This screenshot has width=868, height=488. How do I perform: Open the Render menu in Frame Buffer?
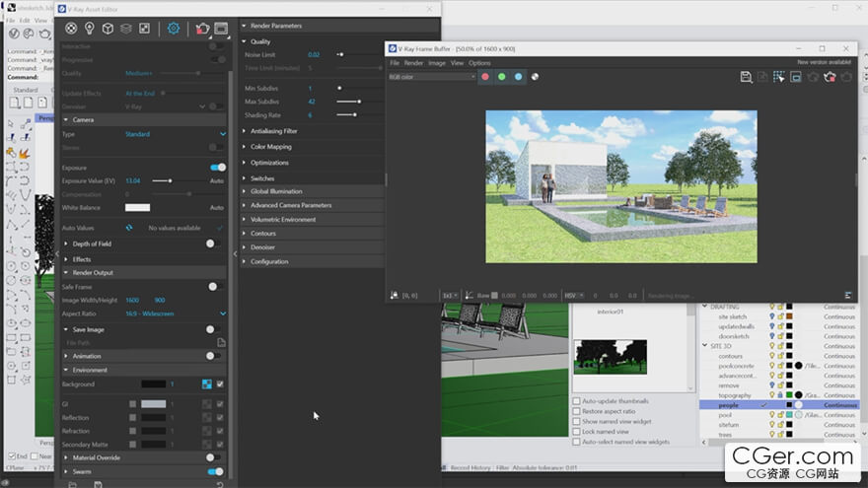[x=413, y=63]
